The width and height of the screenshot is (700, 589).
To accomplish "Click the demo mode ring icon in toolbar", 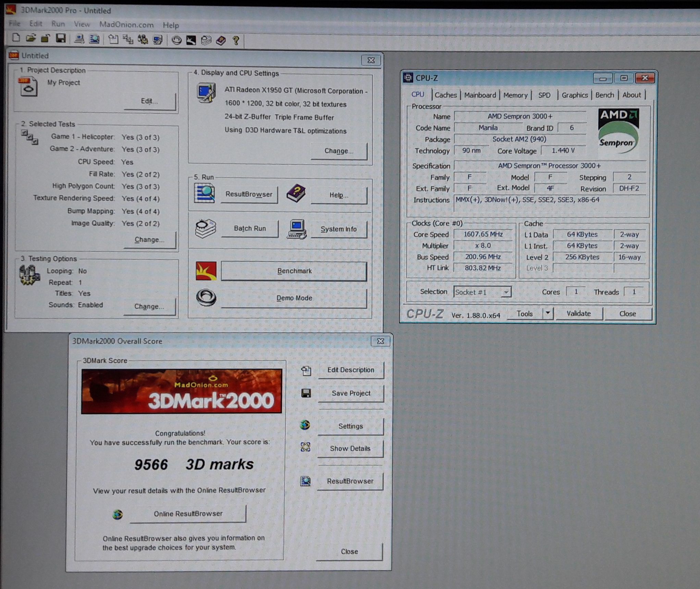I will tap(176, 40).
